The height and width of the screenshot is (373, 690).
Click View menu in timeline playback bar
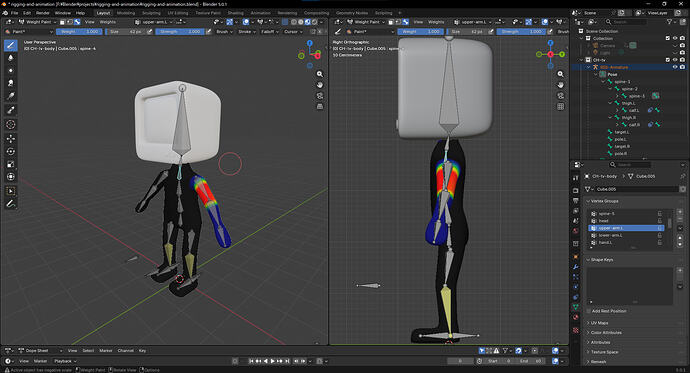click(x=24, y=361)
